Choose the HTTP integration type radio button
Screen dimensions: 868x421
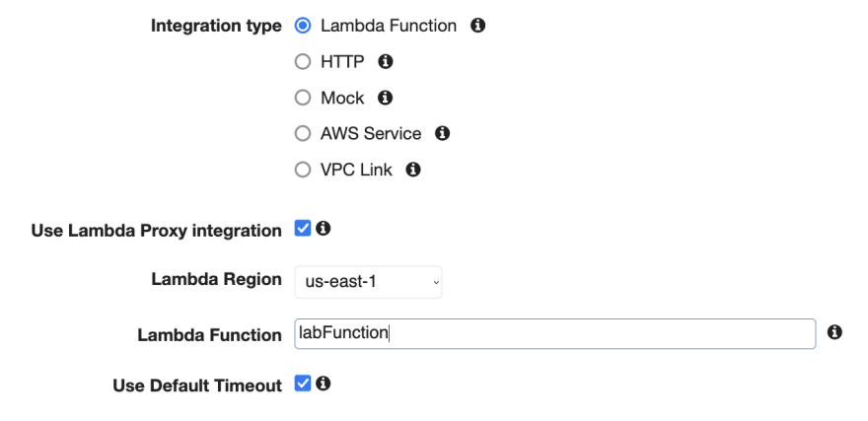tap(303, 61)
